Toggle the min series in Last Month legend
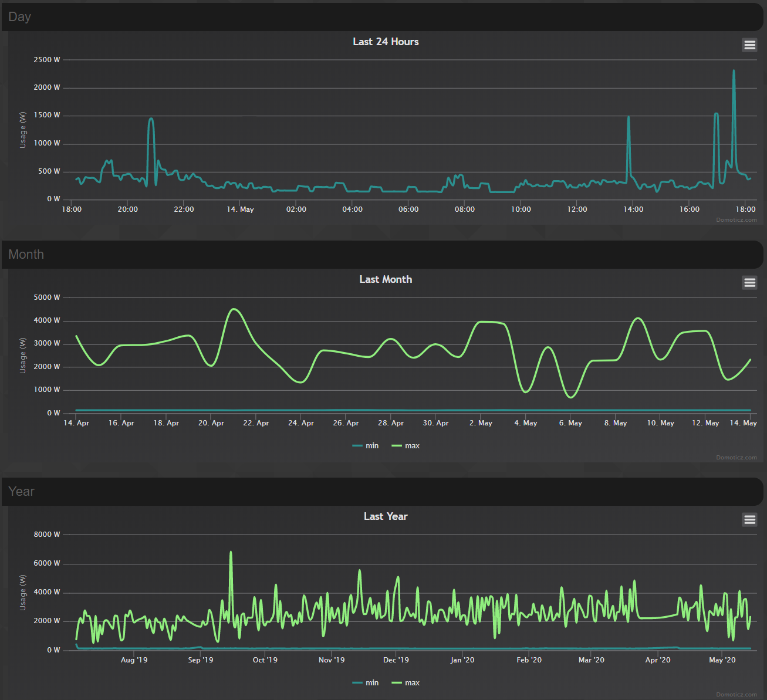 [366, 446]
